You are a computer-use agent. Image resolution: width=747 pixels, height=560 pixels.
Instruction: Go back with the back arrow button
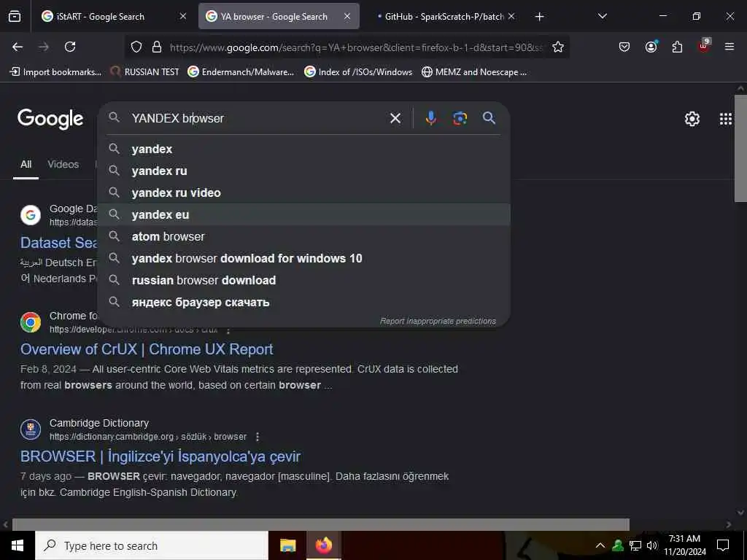(x=18, y=47)
